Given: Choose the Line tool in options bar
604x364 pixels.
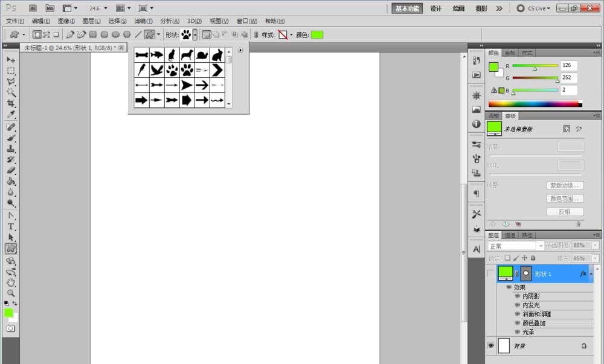Looking at the screenshot, I should 138,34.
